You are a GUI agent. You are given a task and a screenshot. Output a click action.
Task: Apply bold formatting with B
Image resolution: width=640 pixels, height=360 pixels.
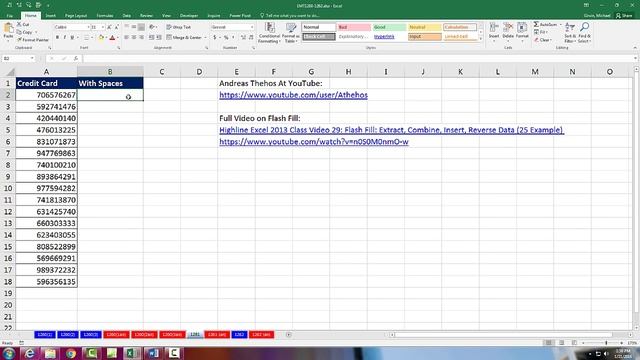57,38
